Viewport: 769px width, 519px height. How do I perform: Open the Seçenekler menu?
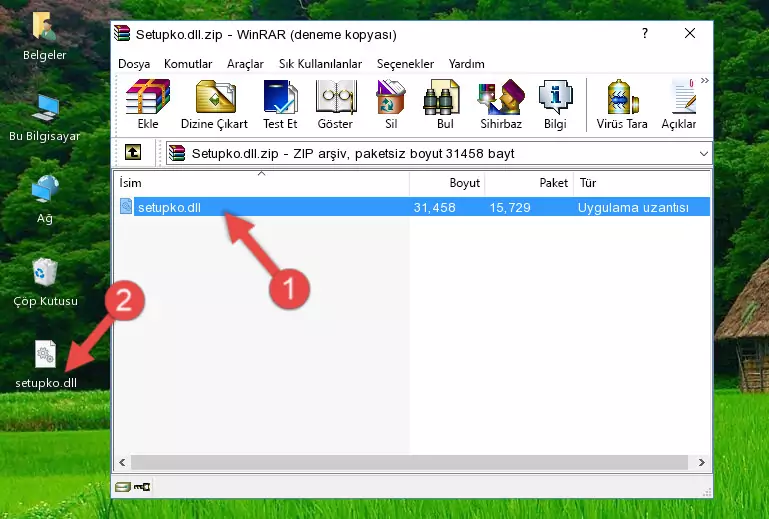[405, 64]
